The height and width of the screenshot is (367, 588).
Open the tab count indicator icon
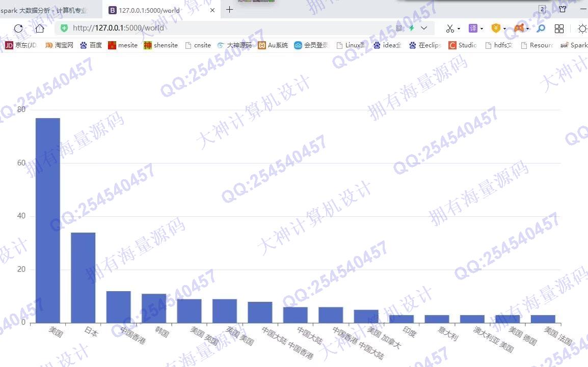point(542,9)
